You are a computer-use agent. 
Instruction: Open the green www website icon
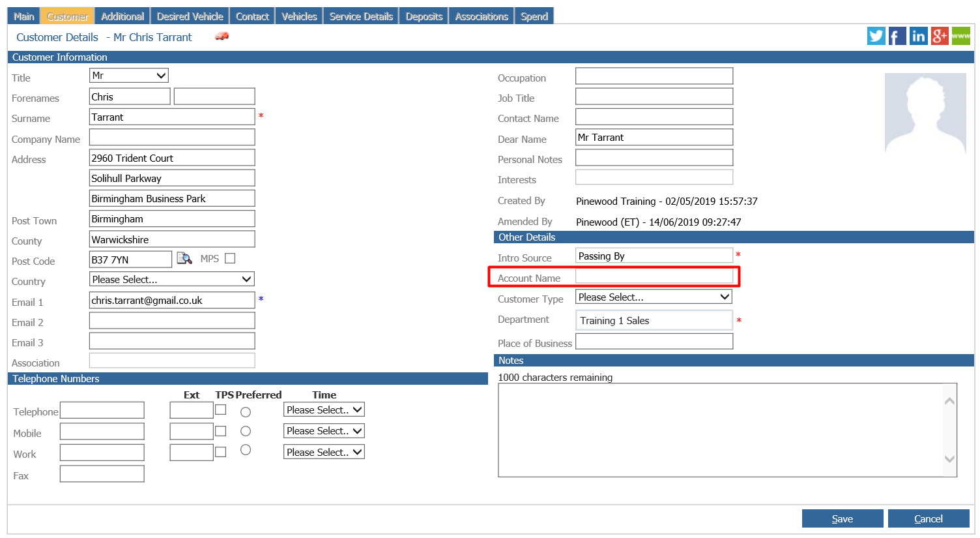coord(960,36)
